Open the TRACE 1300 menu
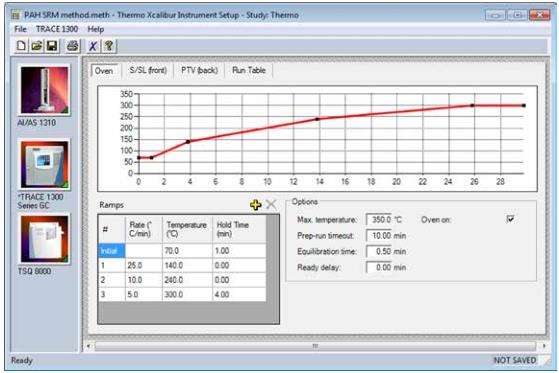Image resolution: width=559 pixels, height=373 pixels. [x=57, y=29]
